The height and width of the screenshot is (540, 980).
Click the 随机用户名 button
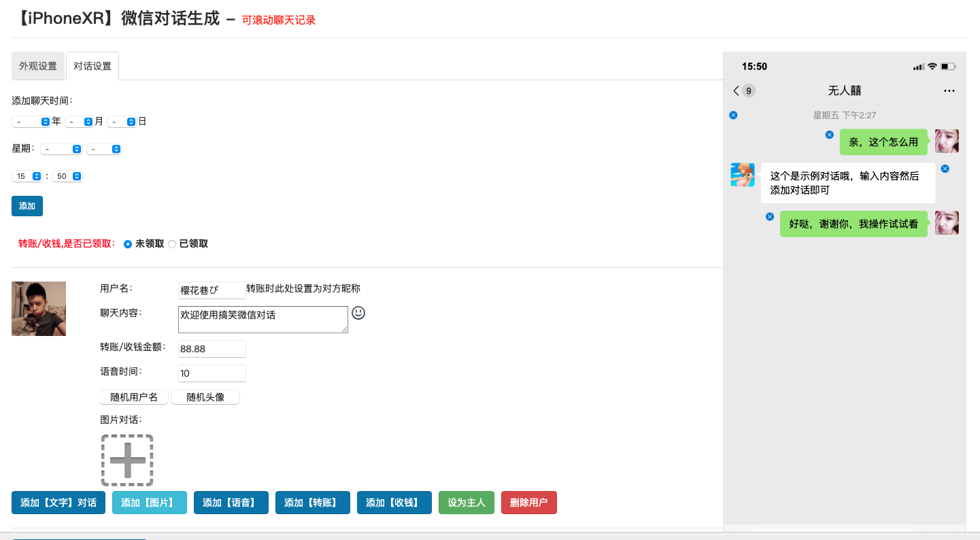pos(134,397)
